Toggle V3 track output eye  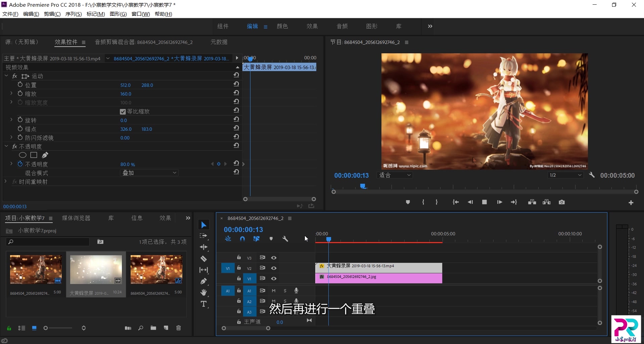(274, 258)
